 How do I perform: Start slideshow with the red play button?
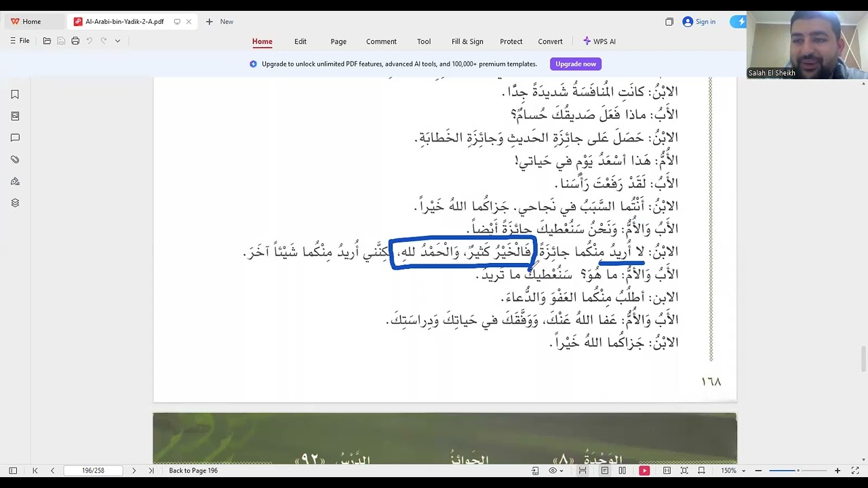point(644,470)
